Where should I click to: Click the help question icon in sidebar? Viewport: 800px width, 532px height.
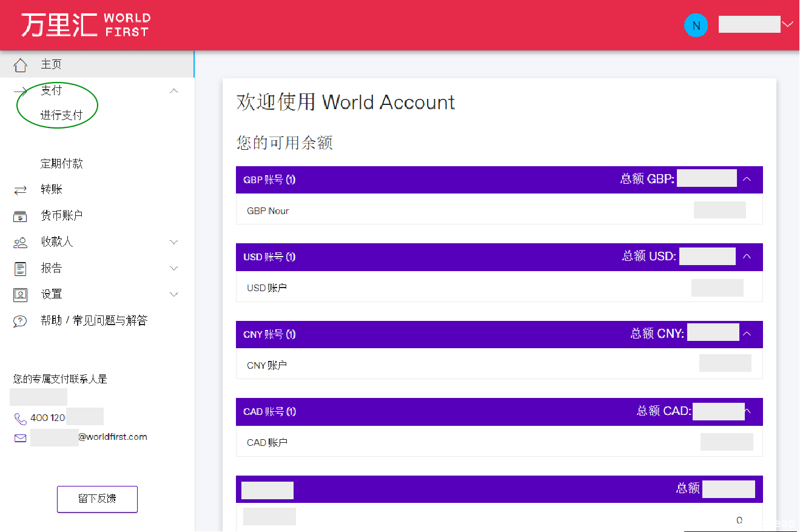click(21, 321)
